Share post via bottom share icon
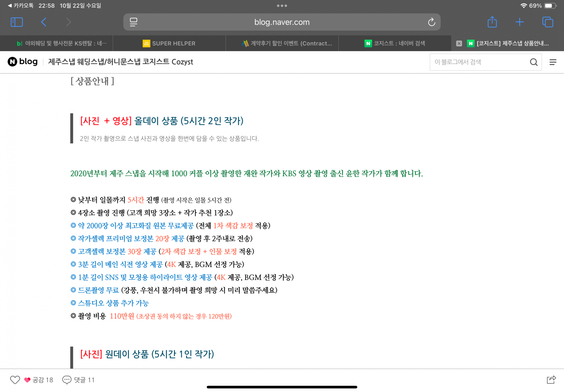 (551, 380)
